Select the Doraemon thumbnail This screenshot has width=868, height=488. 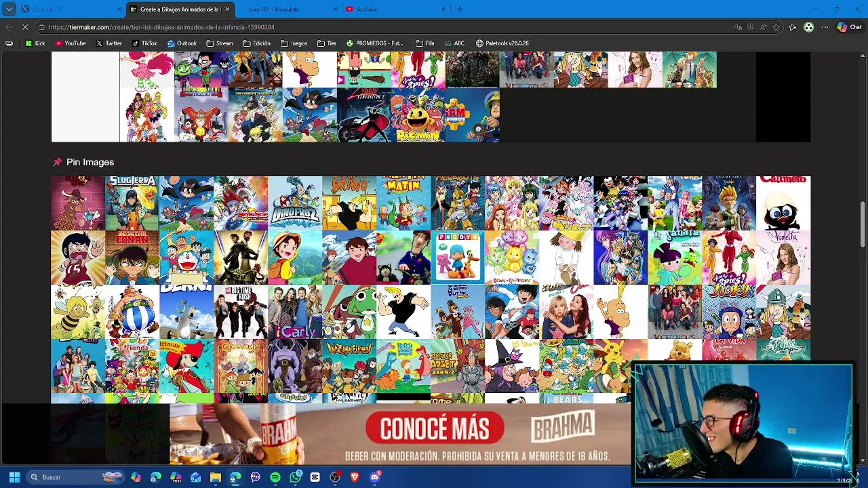tap(186, 258)
